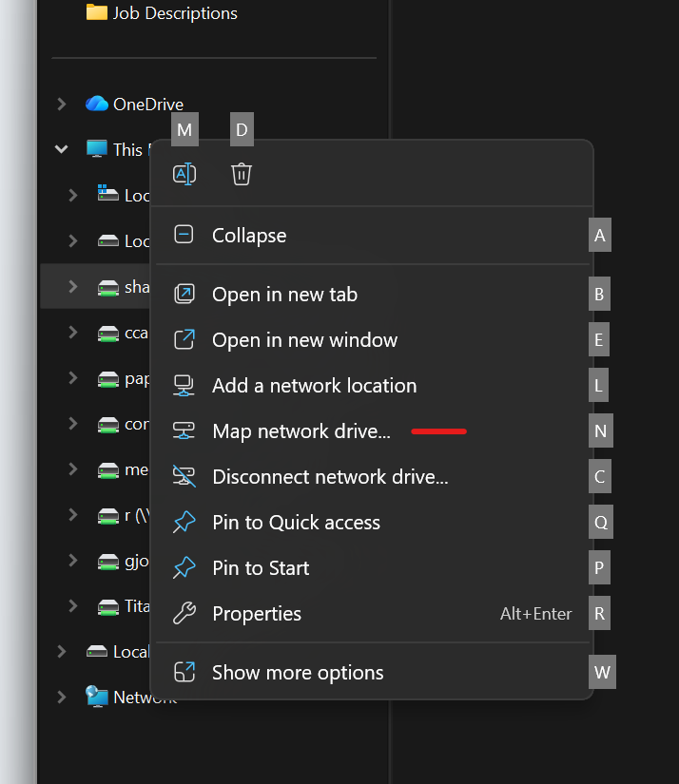Select Collapse in the context menu
Viewport: 679px width, 784px height.
point(249,236)
